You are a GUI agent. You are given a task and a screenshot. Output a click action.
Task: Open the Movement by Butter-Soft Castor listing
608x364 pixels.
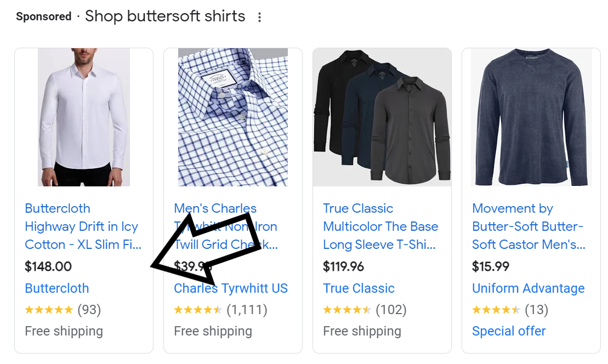click(x=528, y=226)
